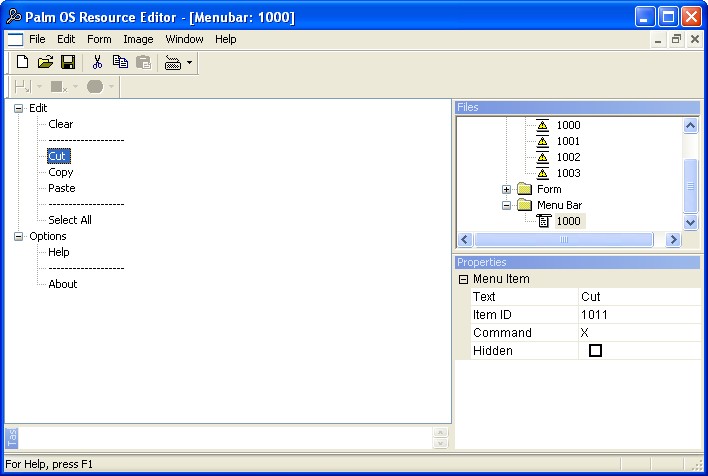Viewport: 708px width, 476px height.
Task: Click the Open folder toolbar icon
Action: tap(45, 62)
